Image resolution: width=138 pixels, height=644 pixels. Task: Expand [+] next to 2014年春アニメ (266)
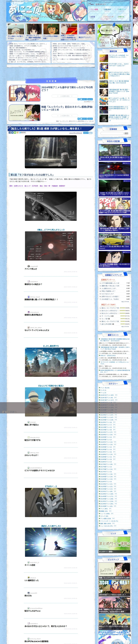click(116, 499)
